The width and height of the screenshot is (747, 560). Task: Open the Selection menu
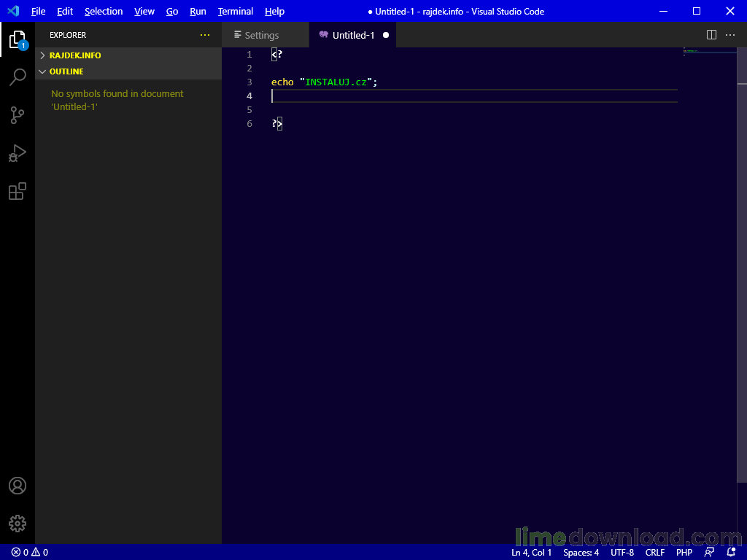[x=104, y=12]
